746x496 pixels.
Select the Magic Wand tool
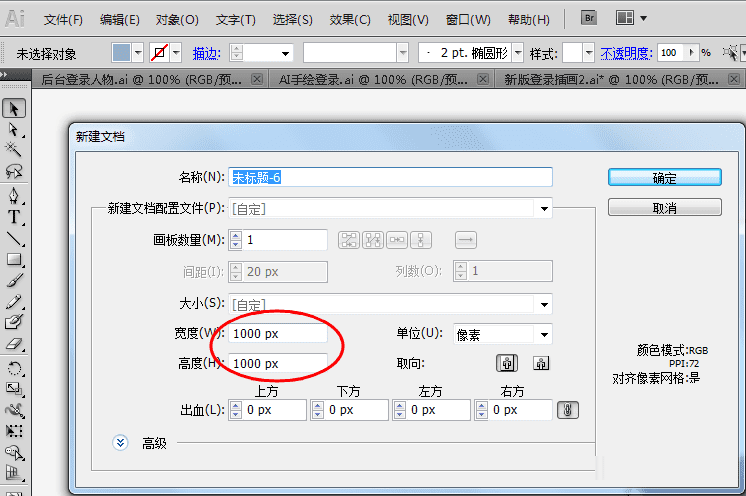pos(14,150)
